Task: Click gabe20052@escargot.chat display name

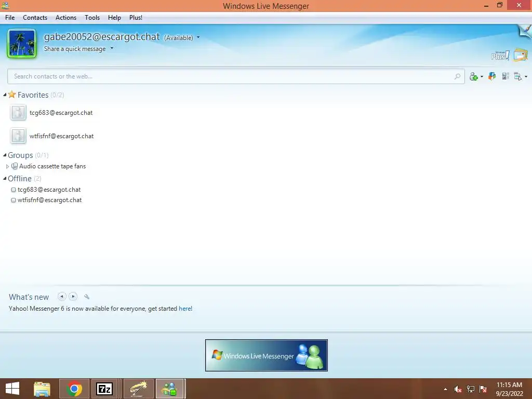Action: click(x=102, y=37)
